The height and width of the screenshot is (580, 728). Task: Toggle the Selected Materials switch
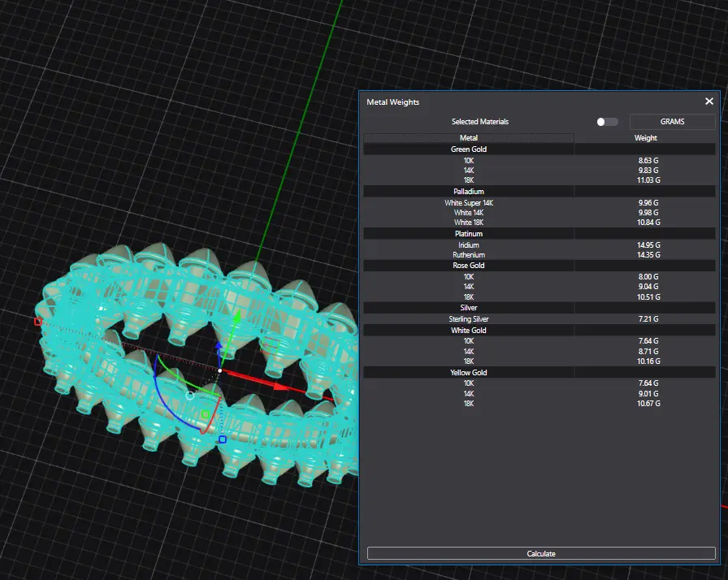pos(606,122)
